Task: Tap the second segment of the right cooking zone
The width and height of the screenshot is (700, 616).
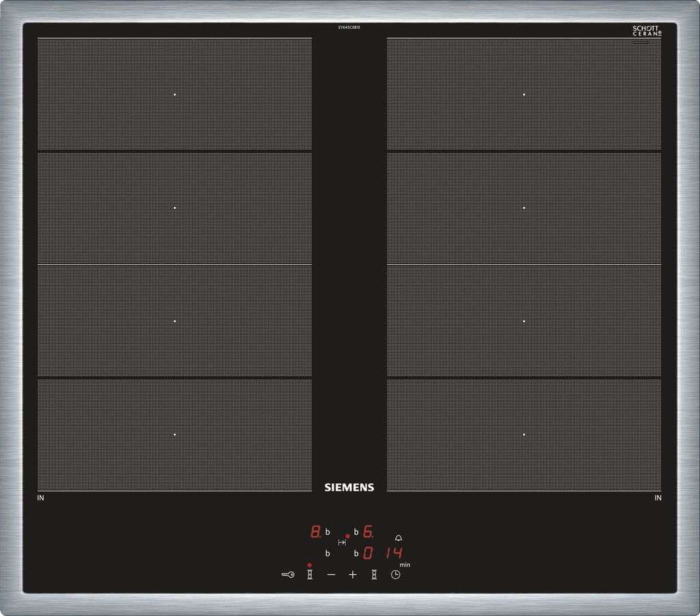Action: (x=524, y=208)
